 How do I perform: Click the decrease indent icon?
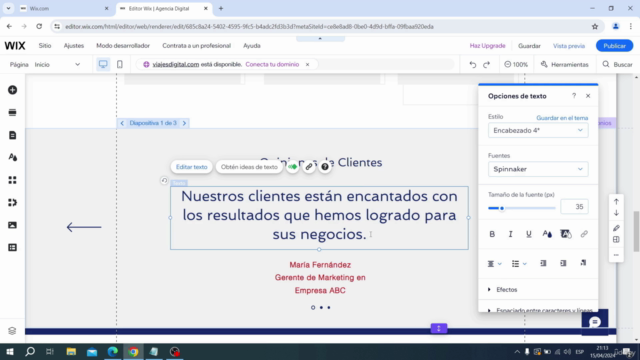543,263
